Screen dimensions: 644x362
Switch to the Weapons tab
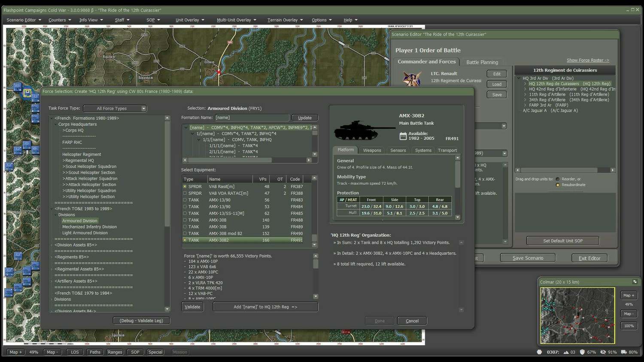(372, 151)
